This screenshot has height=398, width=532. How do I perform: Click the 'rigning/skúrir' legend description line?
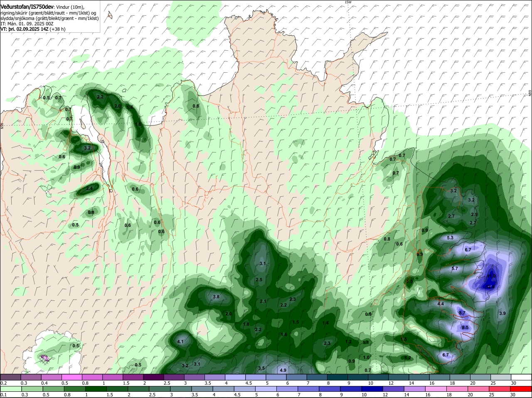point(49,13)
